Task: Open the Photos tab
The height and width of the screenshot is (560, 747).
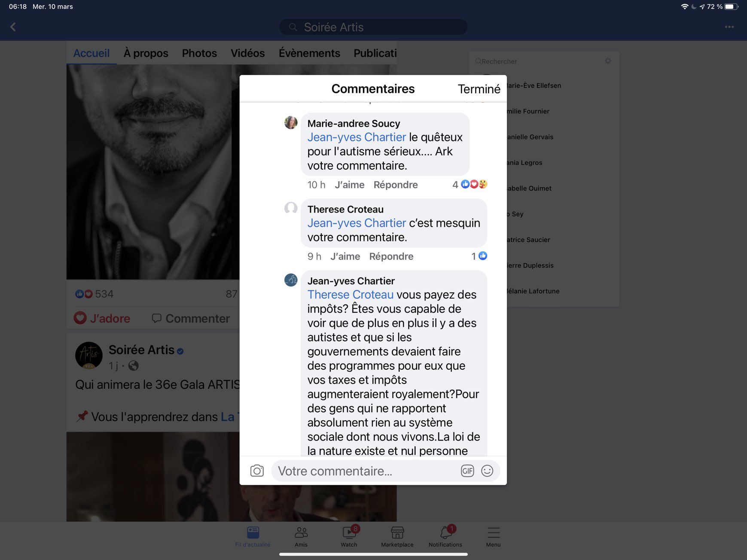Action: click(x=199, y=53)
